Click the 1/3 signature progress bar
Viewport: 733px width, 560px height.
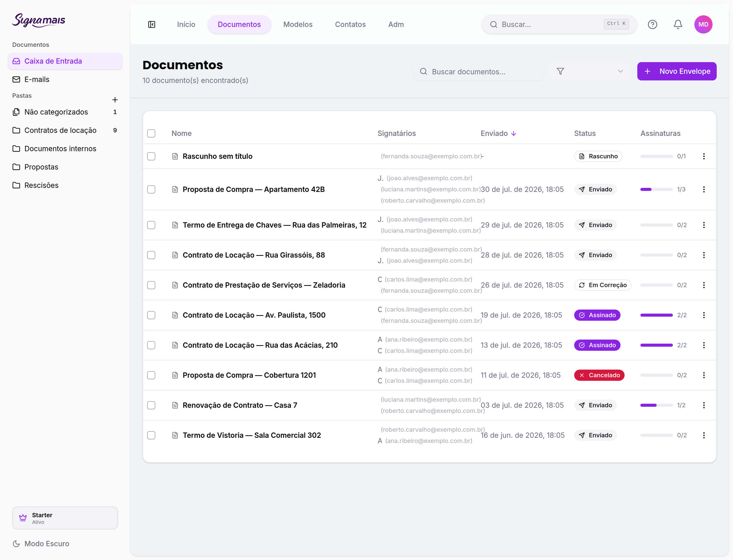point(656,189)
